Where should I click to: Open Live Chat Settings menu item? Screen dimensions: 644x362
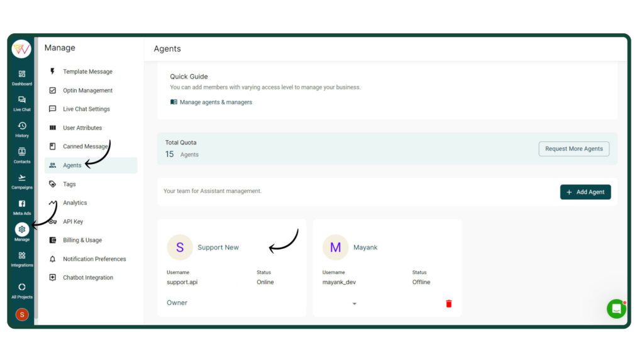(x=86, y=109)
